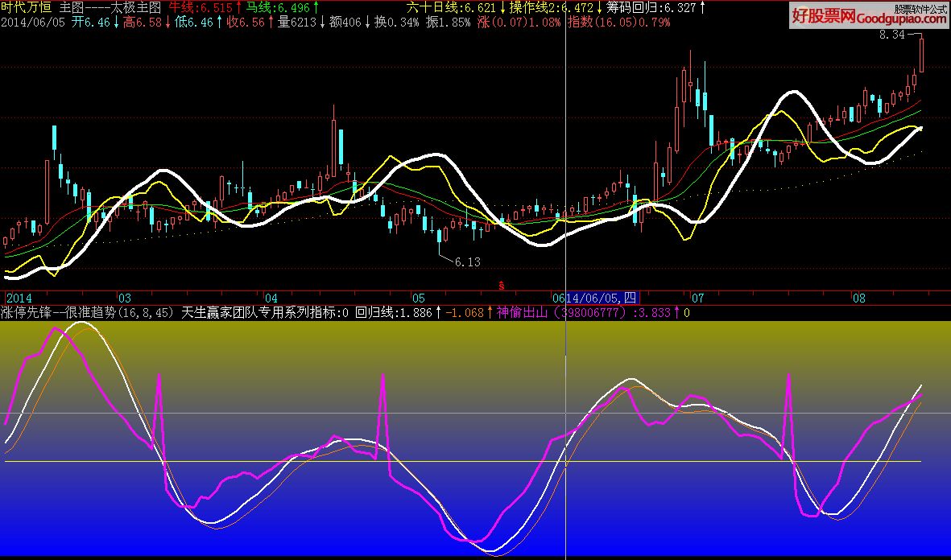The image size is (951, 560).
Task: Click the 8.34 high price label
Action: [x=891, y=35]
